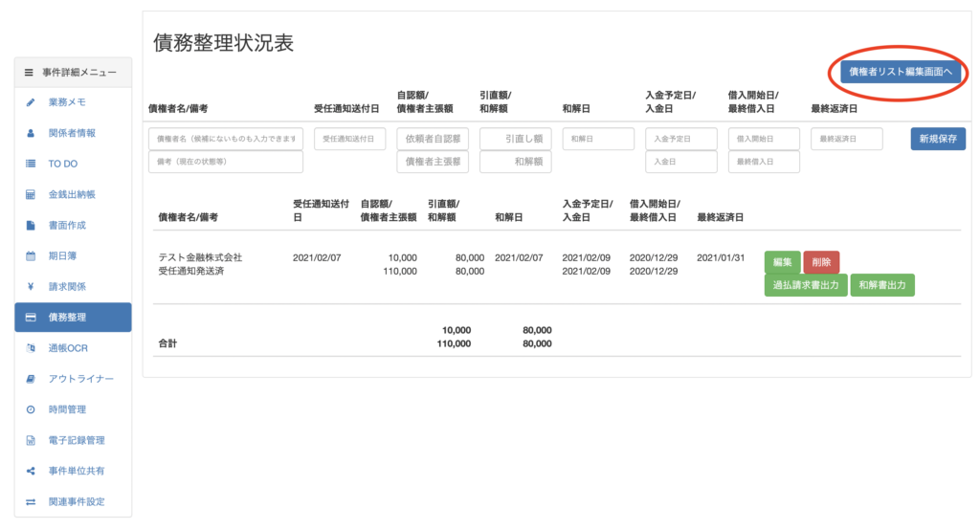
Task: Click into the 債権者名 input field
Action: tap(226, 139)
